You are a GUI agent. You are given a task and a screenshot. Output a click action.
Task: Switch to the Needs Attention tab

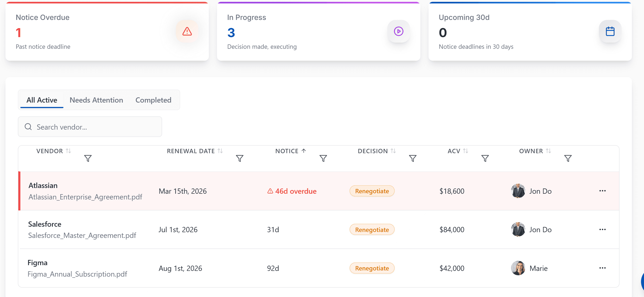click(96, 100)
